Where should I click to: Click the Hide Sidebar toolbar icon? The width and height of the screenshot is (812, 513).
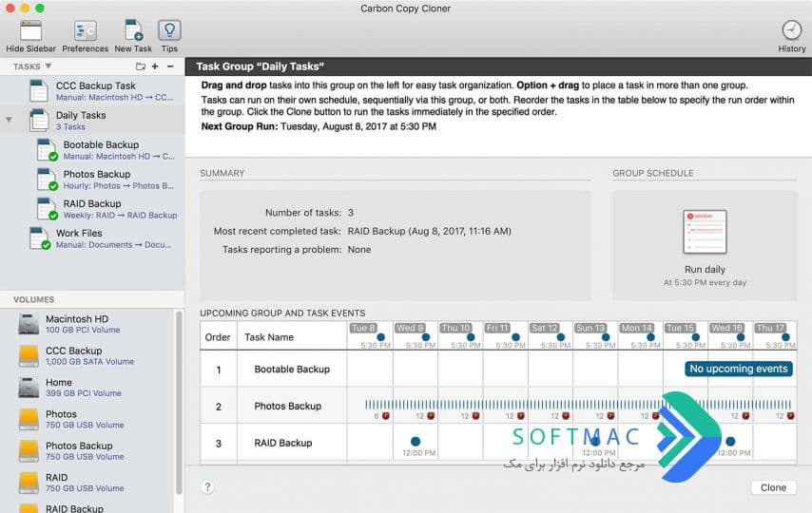pyautogui.click(x=30, y=31)
